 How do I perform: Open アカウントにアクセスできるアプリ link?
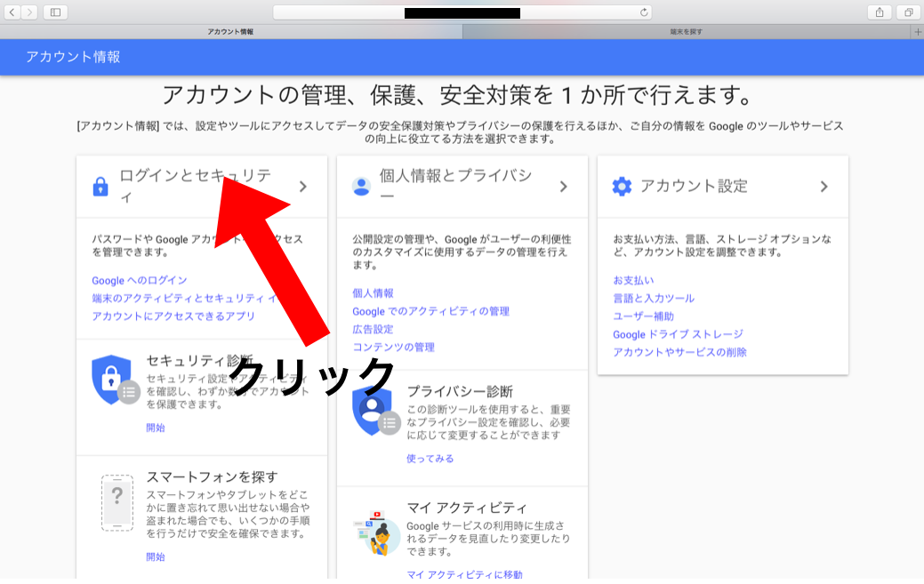[173, 316]
